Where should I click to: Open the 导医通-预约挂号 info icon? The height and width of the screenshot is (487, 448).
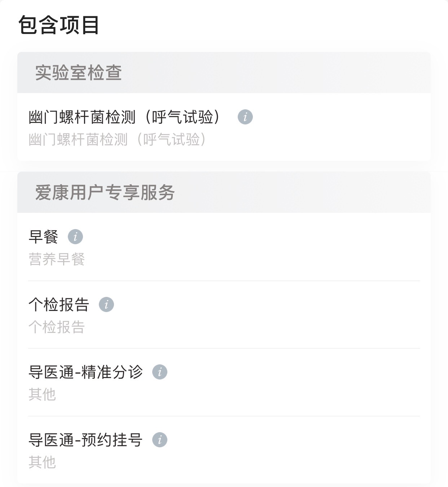(x=160, y=440)
